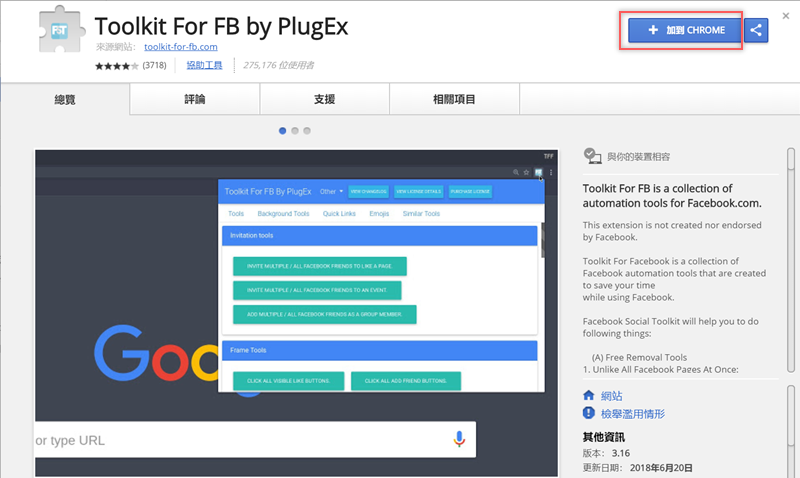Select the second carousel dot

(x=295, y=131)
